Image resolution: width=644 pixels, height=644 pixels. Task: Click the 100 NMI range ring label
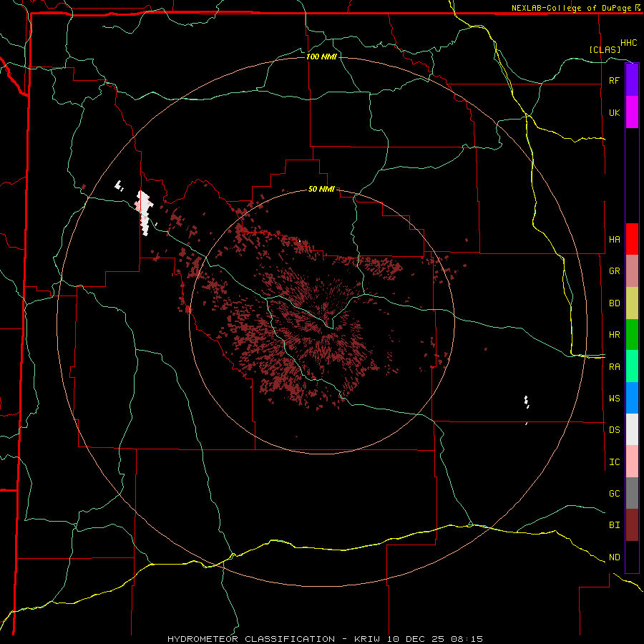point(321,57)
